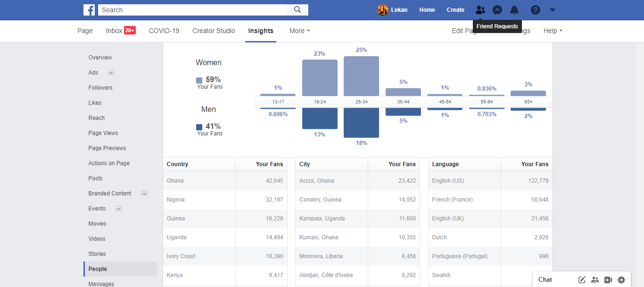
Task: Click the English (US) language row
Action: point(490,181)
